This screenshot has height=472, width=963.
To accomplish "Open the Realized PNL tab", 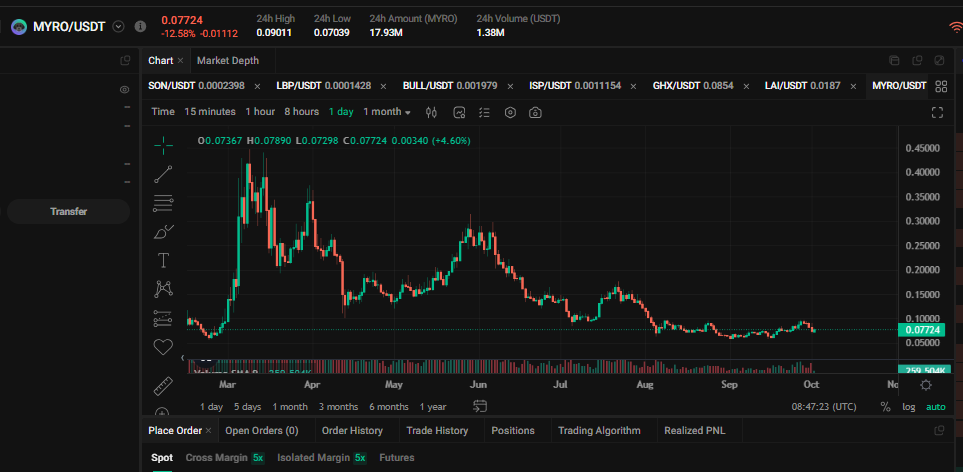I will [695, 431].
